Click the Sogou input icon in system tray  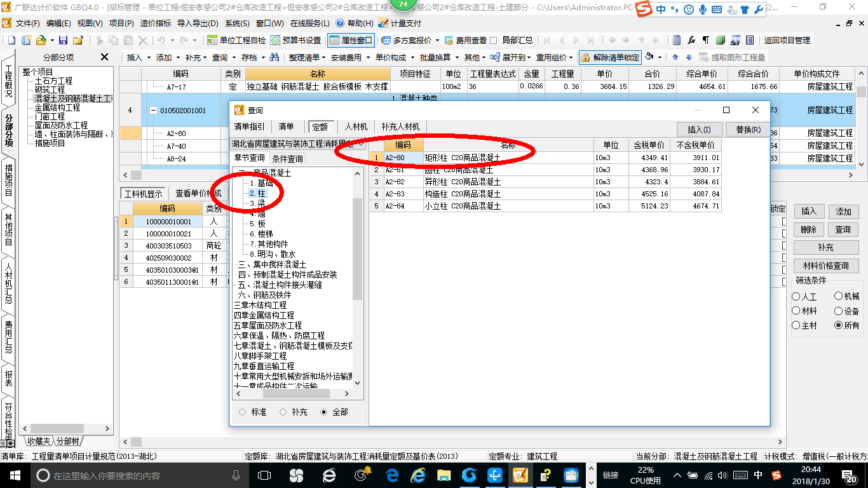776,475
